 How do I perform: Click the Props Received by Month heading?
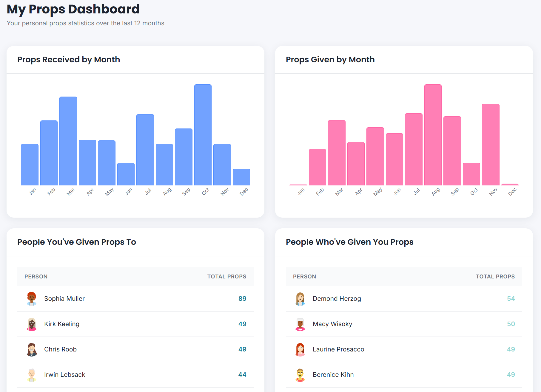point(69,60)
